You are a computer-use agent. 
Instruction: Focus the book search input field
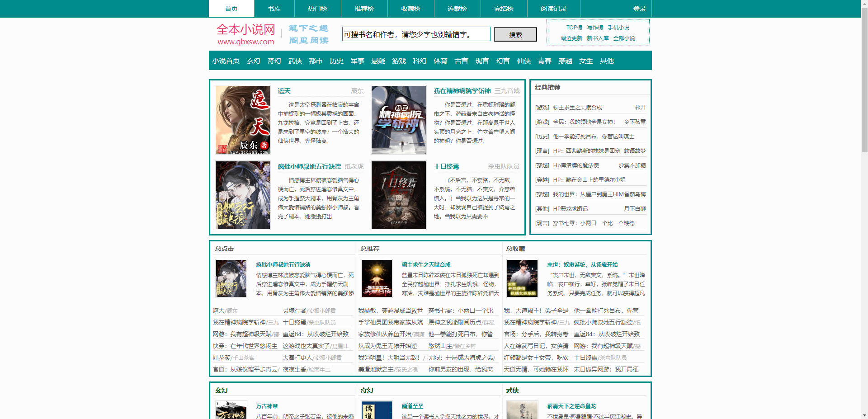[x=416, y=34]
